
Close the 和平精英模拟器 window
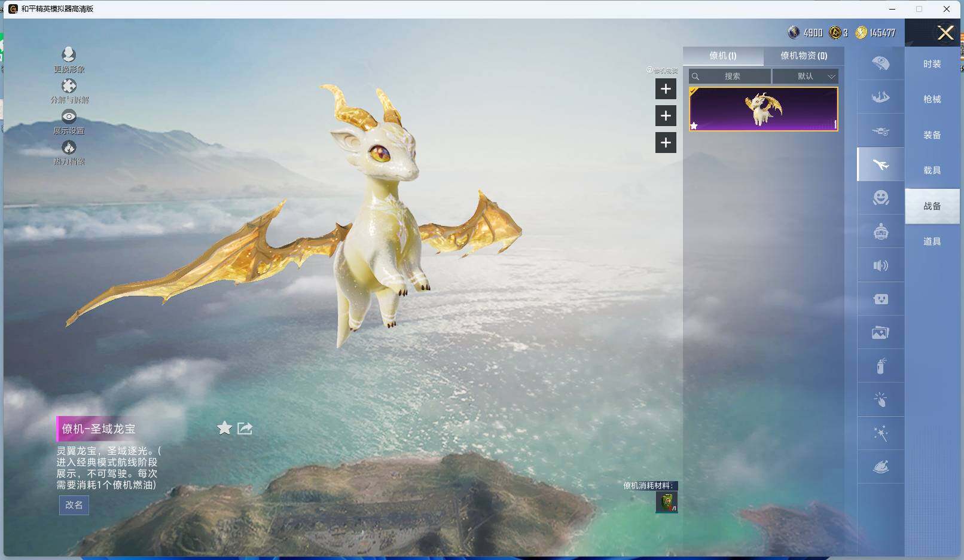(x=947, y=9)
